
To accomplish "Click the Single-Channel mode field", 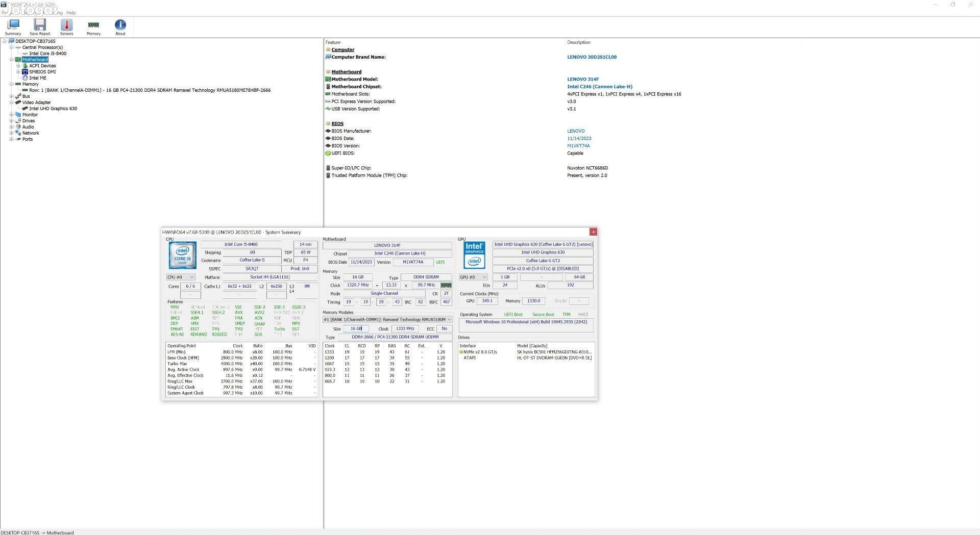I will click(x=384, y=294).
